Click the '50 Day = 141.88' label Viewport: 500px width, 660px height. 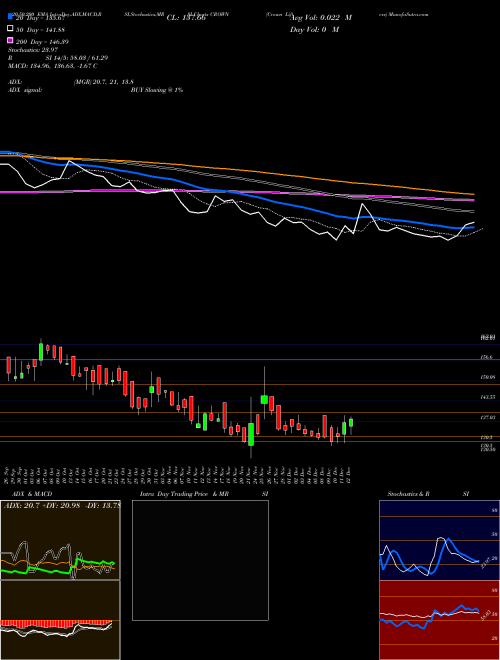tap(40, 29)
